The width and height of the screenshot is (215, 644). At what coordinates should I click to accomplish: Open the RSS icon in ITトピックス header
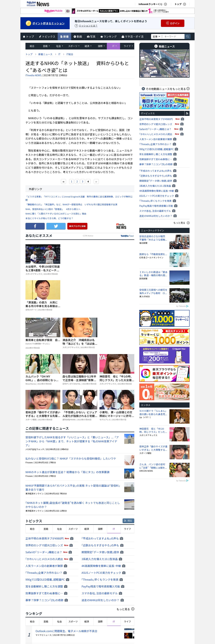pyautogui.click(x=187, y=114)
